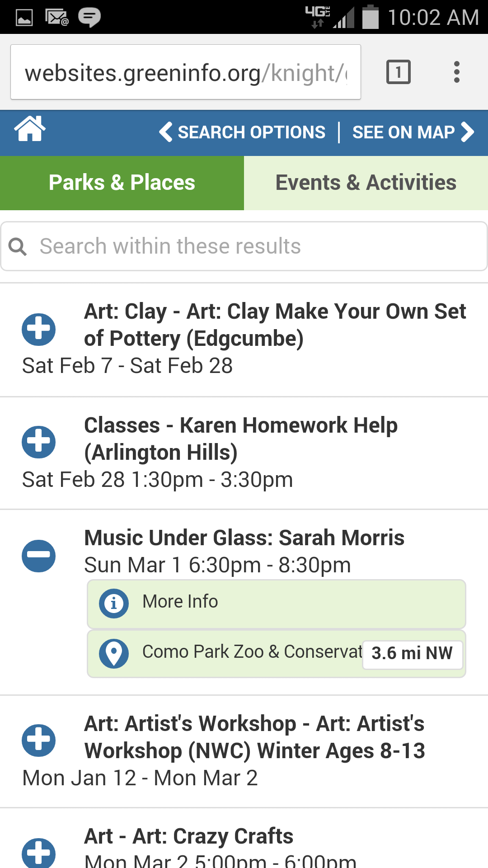Tap the info icon beside More Info
Image resolution: width=488 pixels, height=868 pixels.
pyautogui.click(x=114, y=603)
